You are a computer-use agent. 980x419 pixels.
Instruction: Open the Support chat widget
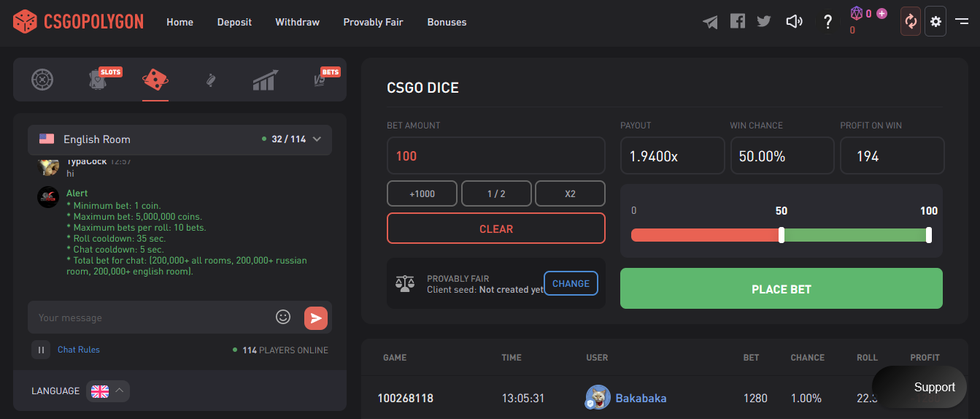(x=919, y=387)
